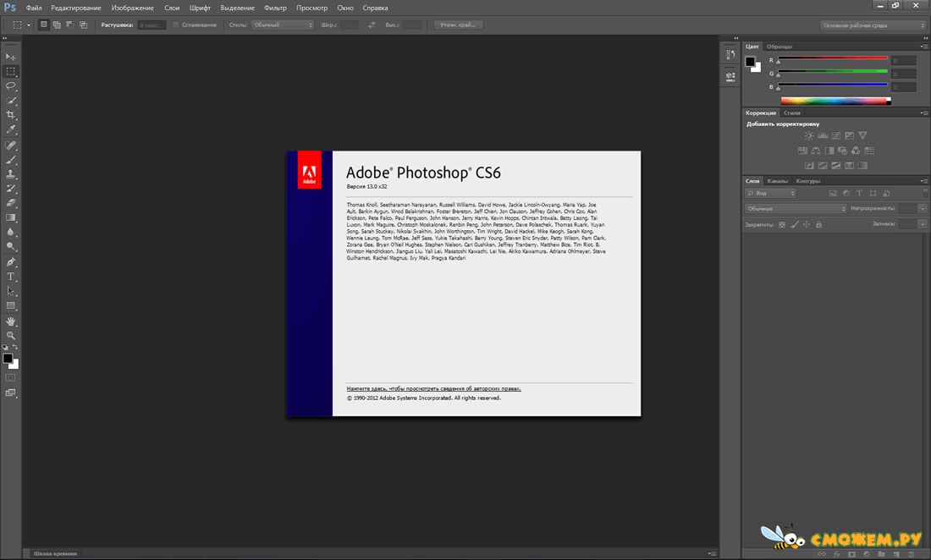Toggle lock transparent pixels in Layers panel
Screen dimensions: 931x560
coord(782,225)
